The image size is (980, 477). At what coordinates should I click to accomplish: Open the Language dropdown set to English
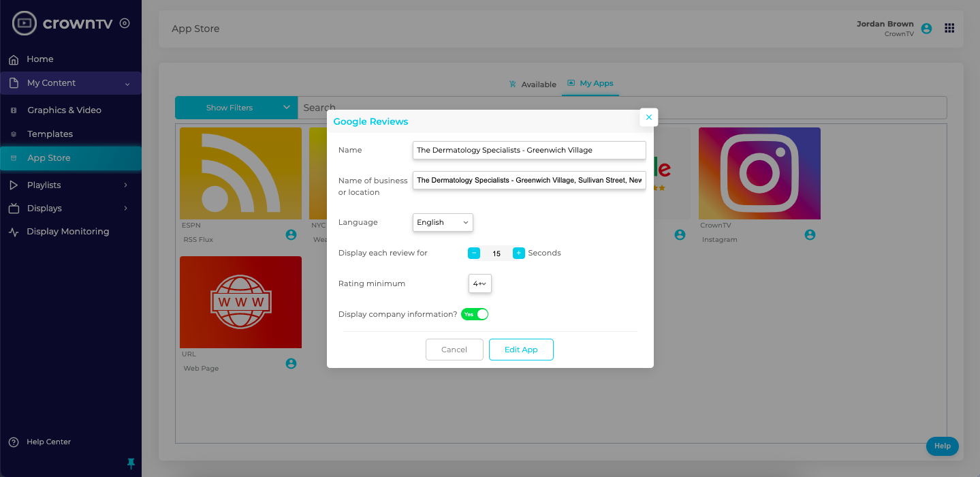click(x=443, y=223)
